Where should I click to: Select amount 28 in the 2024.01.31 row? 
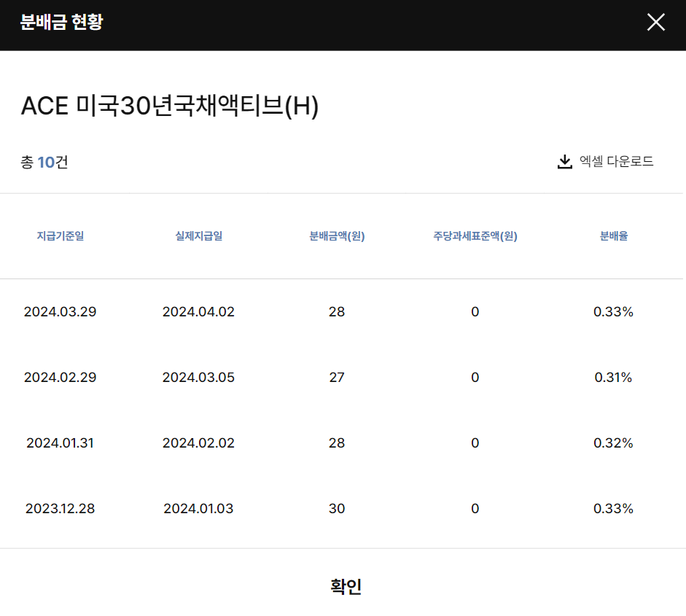click(x=337, y=442)
